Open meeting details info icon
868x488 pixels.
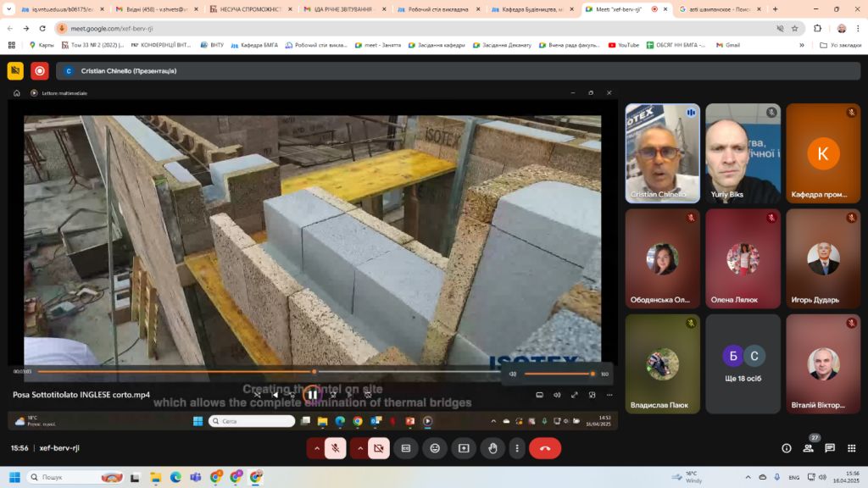coord(787,448)
